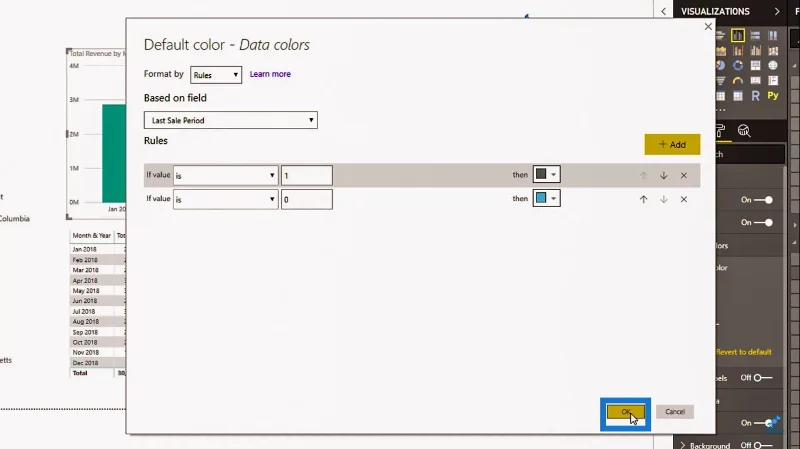Choose the R script visual

pyautogui.click(x=756, y=96)
